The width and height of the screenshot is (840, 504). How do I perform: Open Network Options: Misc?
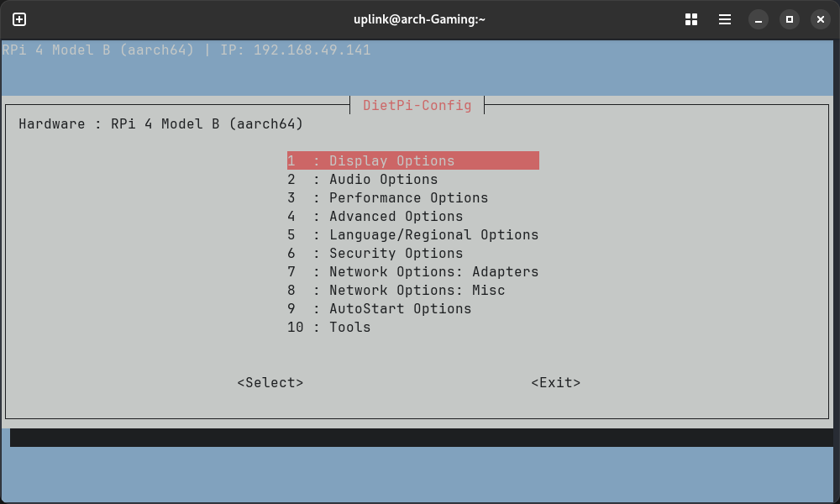(416, 290)
